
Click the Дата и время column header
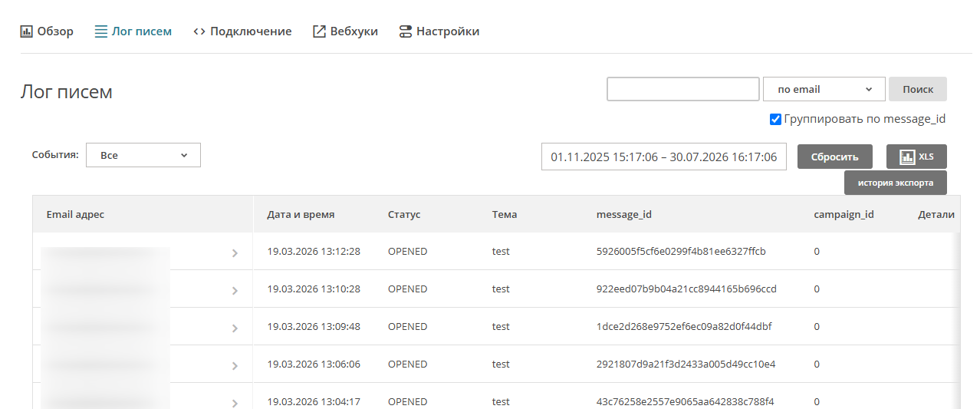tap(301, 214)
